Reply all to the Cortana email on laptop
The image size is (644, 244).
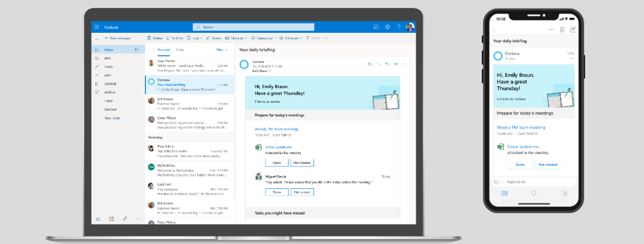coord(387,64)
